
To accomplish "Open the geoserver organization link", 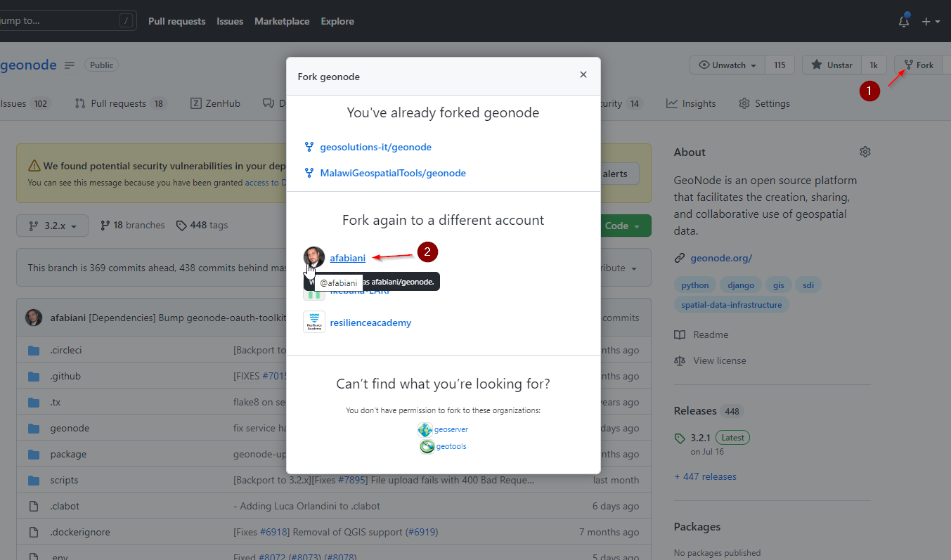I will [451, 429].
